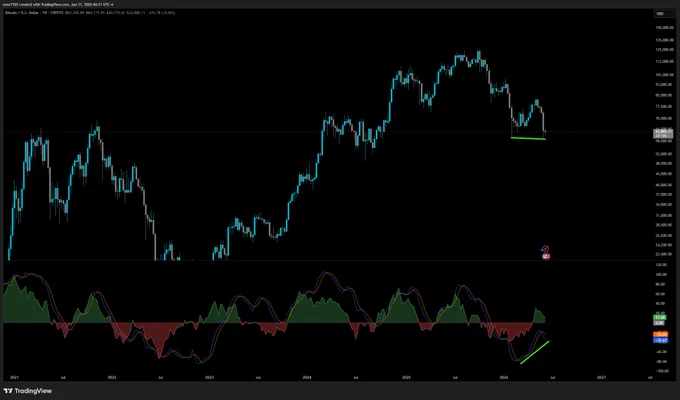Click the 2026 label on time axis

[504, 377]
